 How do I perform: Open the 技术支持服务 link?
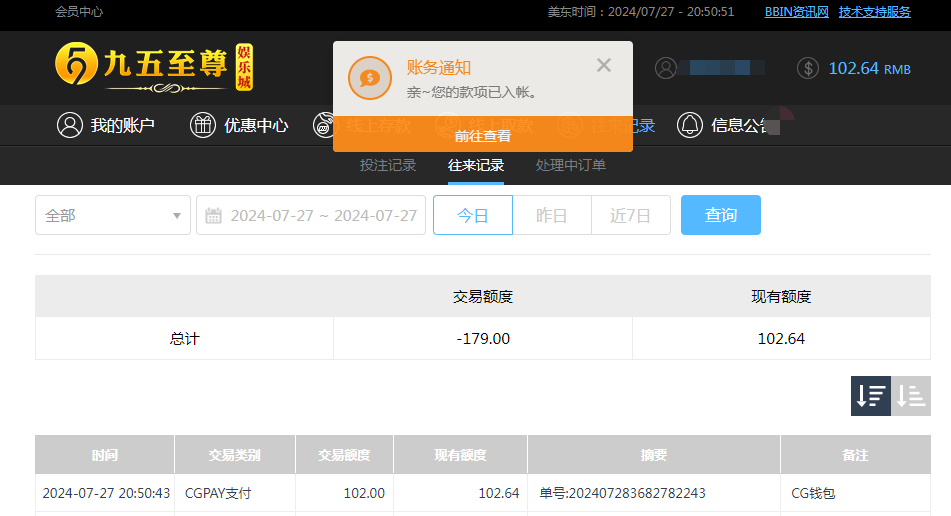874,12
